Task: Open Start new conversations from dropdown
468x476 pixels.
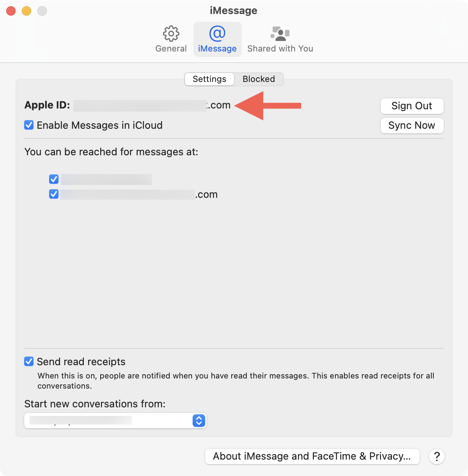Action: [115, 421]
